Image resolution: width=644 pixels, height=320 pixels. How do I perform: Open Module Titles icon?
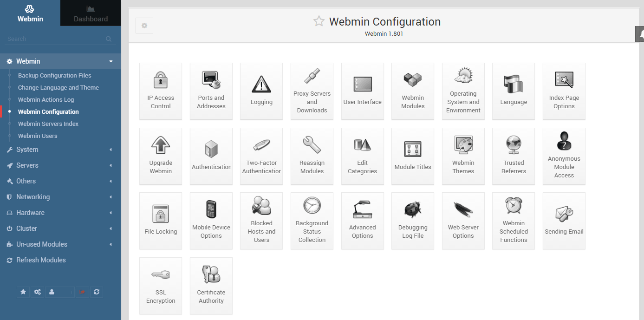413,156
